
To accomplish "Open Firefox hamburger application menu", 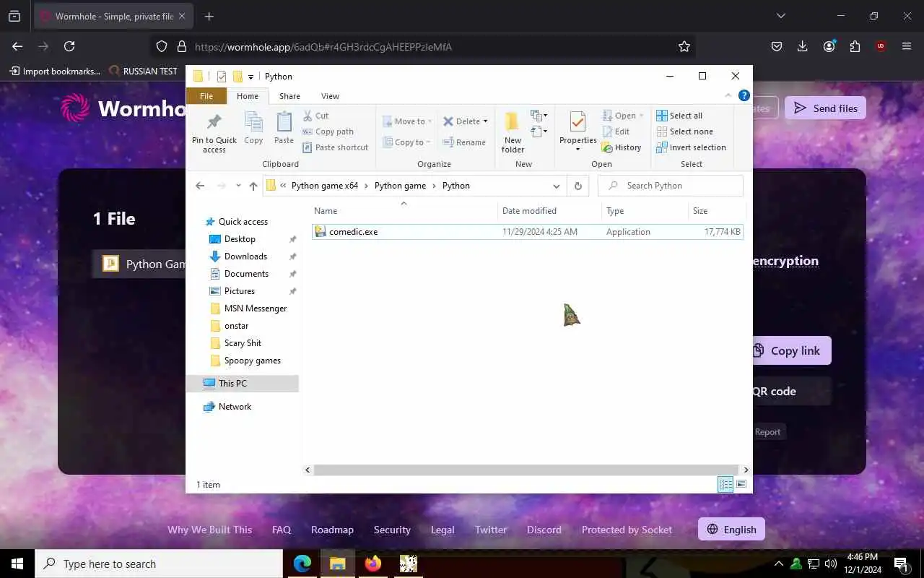I will [x=907, y=46].
